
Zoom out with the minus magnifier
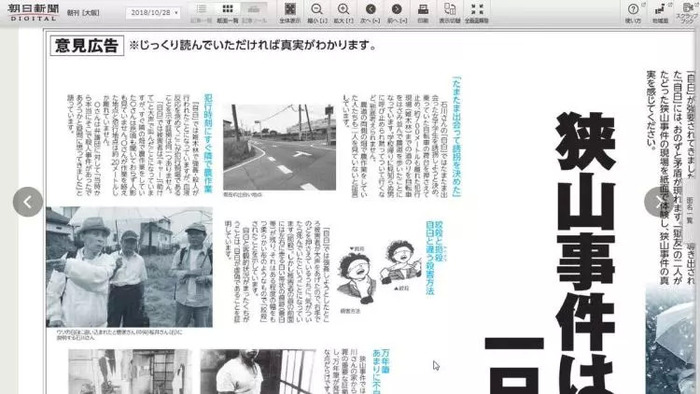[x=317, y=12]
